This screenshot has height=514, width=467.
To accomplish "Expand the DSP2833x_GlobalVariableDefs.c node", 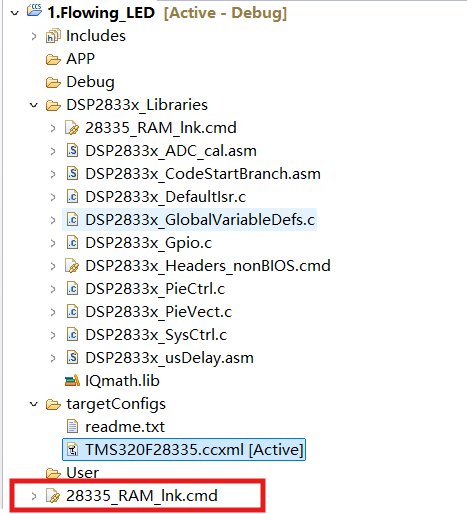I will pos(53,220).
